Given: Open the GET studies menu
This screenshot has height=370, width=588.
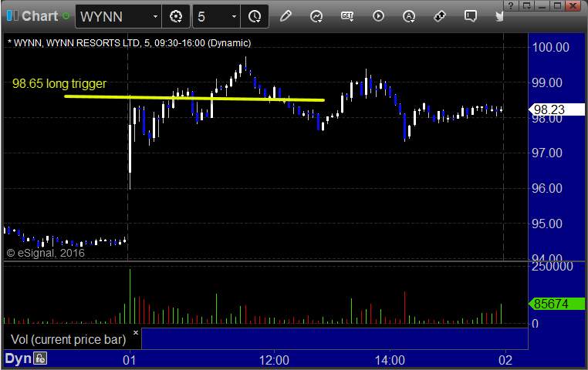Looking at the screenshot, I should coord(347,16).
